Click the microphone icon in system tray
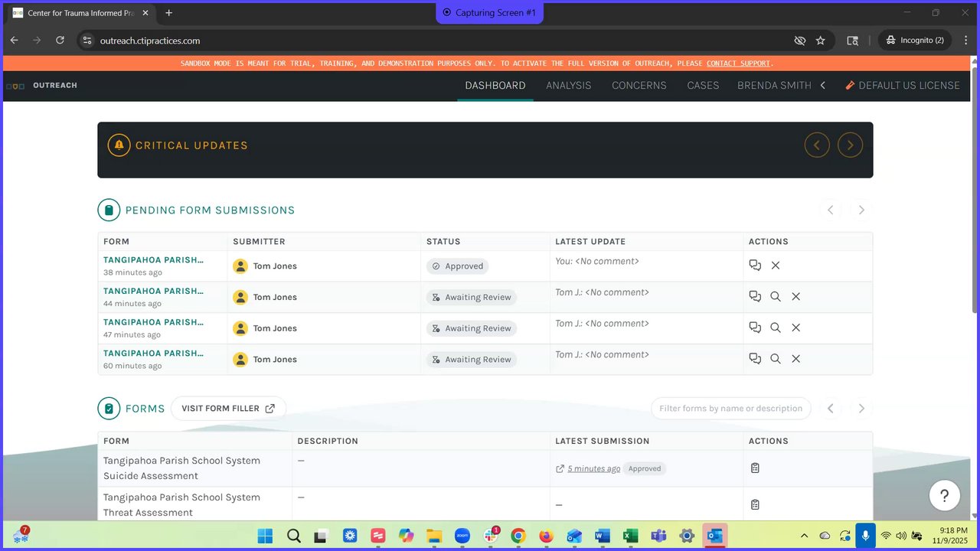This screenshot has height=551, width=980. pos(865,536)
